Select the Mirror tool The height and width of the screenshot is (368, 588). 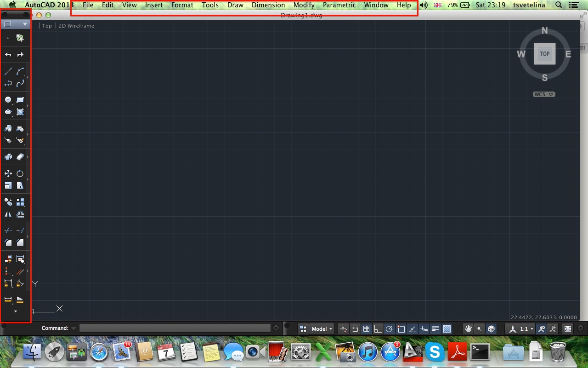pos(8,214)
